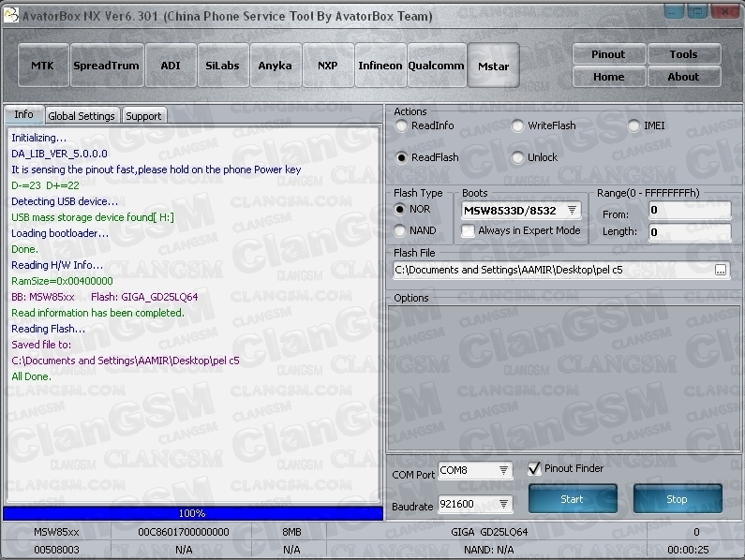745x560 pixels.
Task: Go to Home
Action: pyautogui.click(x=608, y=77)
